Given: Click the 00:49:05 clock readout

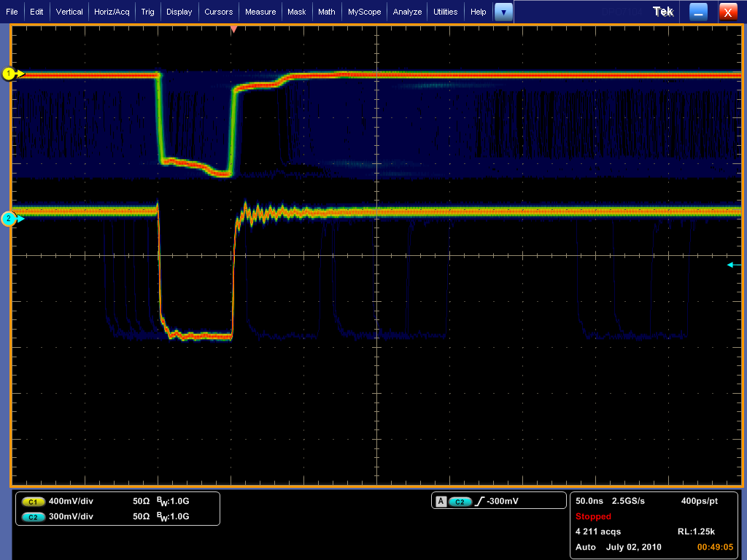Looking at the screenshot, I should click(x=715, y=547).
